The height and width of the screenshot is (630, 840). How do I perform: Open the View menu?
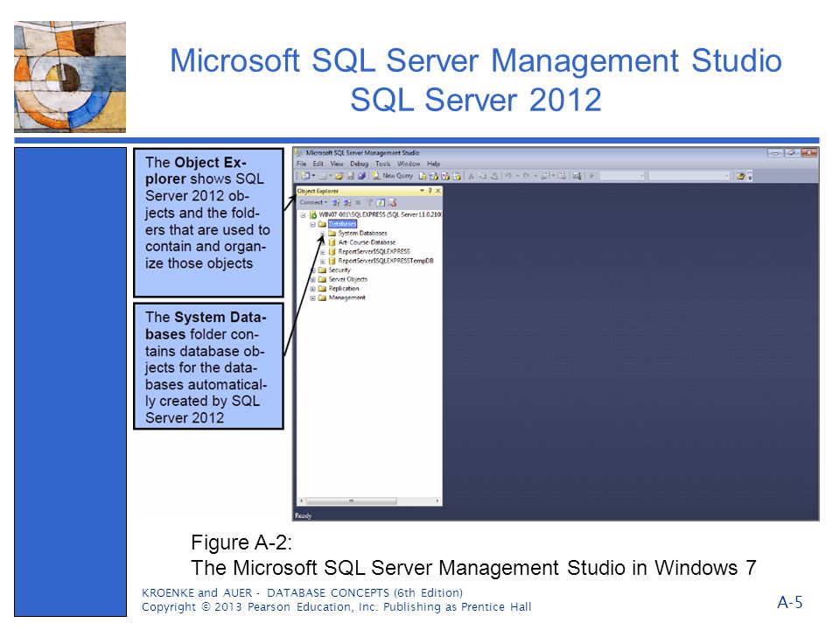pos(337,164)
